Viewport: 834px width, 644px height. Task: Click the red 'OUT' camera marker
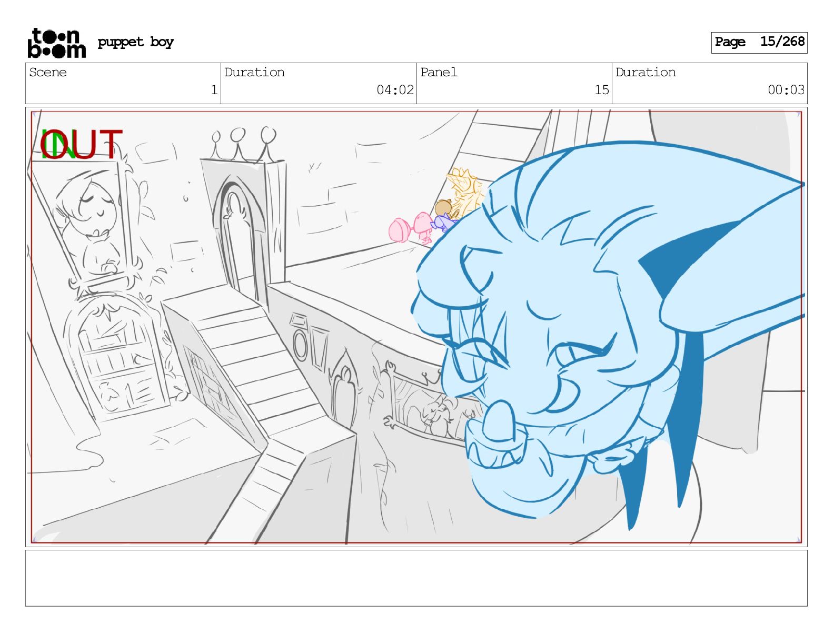pos(81,145)
